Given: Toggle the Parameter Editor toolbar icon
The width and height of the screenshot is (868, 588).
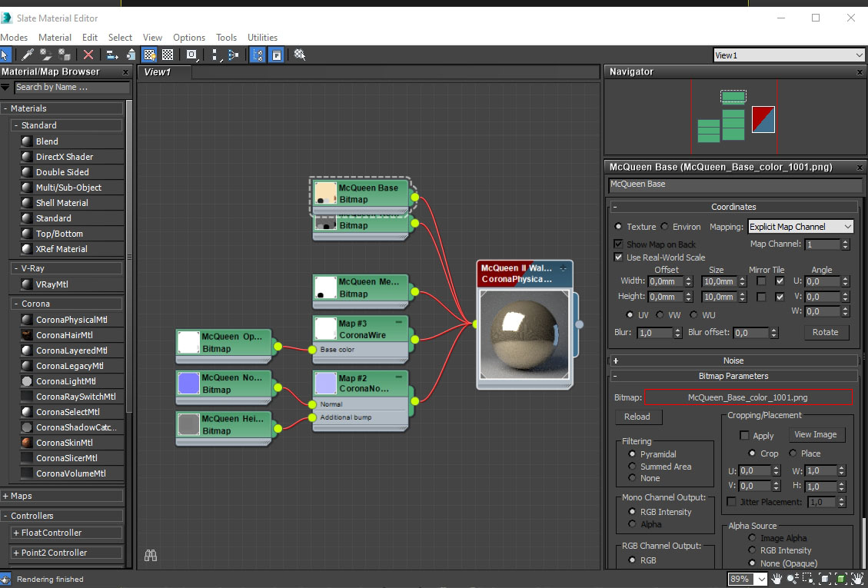Looking at the screenshot, I should 276,55.
